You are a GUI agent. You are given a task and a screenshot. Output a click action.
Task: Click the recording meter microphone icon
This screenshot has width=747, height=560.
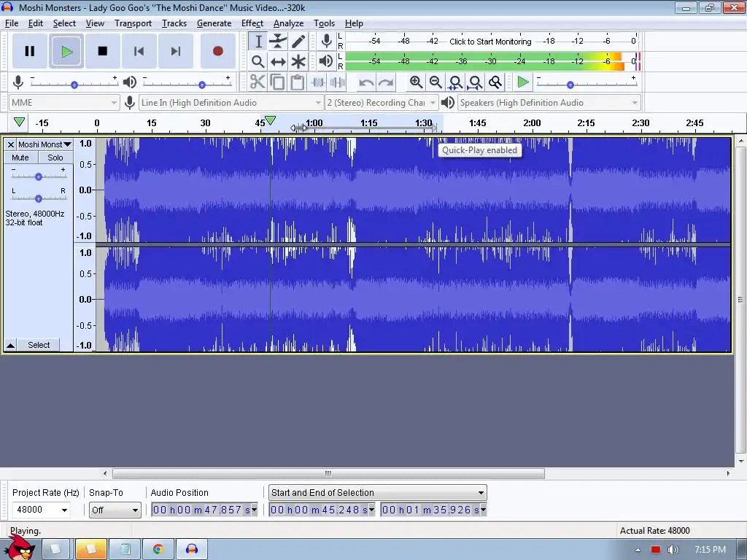point(326,42)
